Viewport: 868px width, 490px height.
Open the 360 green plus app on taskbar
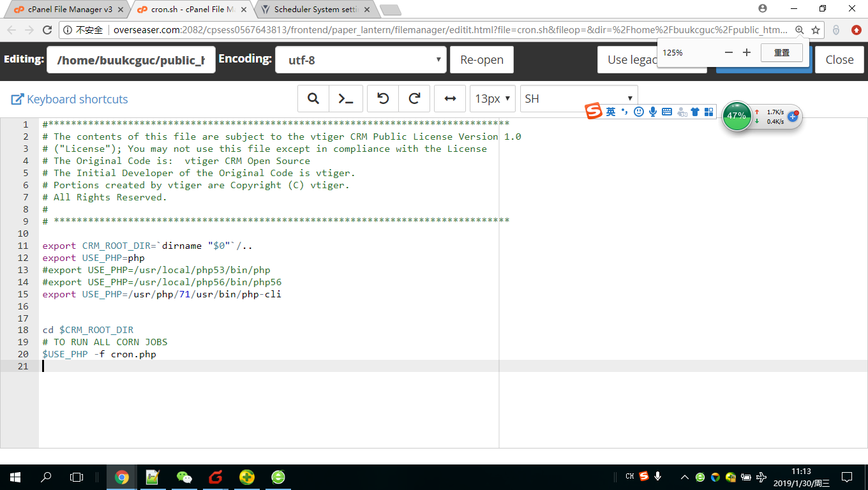247,477
